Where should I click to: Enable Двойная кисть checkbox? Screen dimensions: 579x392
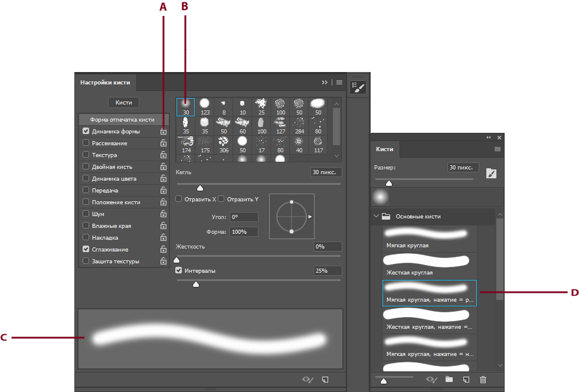pyautogui.click(x=86, y=166)
